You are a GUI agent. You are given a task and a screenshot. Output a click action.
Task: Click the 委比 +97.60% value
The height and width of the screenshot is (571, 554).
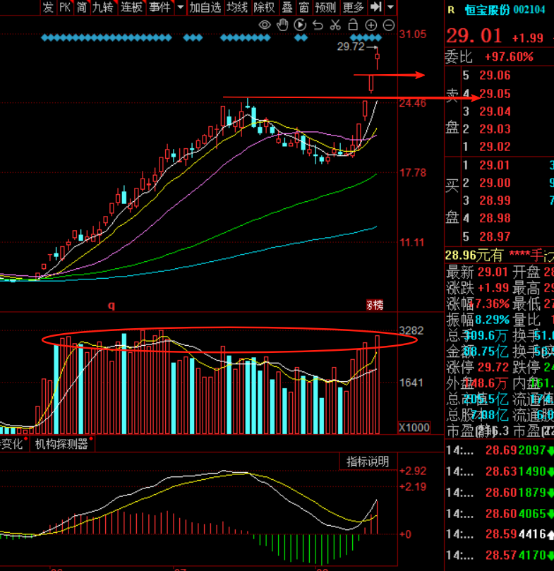[x=509, y=57]
